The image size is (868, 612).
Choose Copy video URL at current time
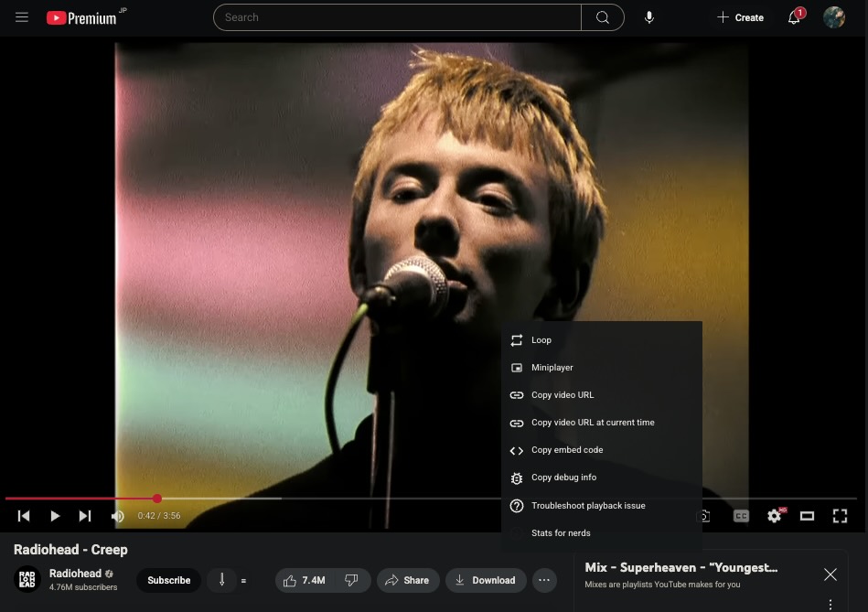pyautogui.click(x=593, y=423)
